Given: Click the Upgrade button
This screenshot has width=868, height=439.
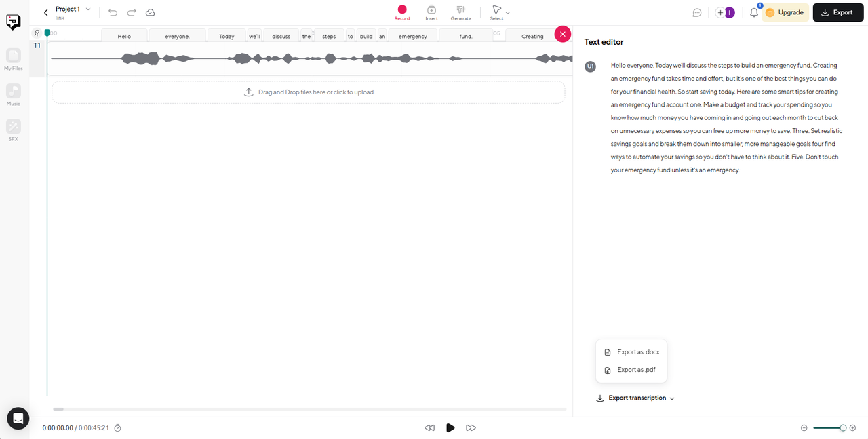Looking at the screenshot, I should [785, 12].
